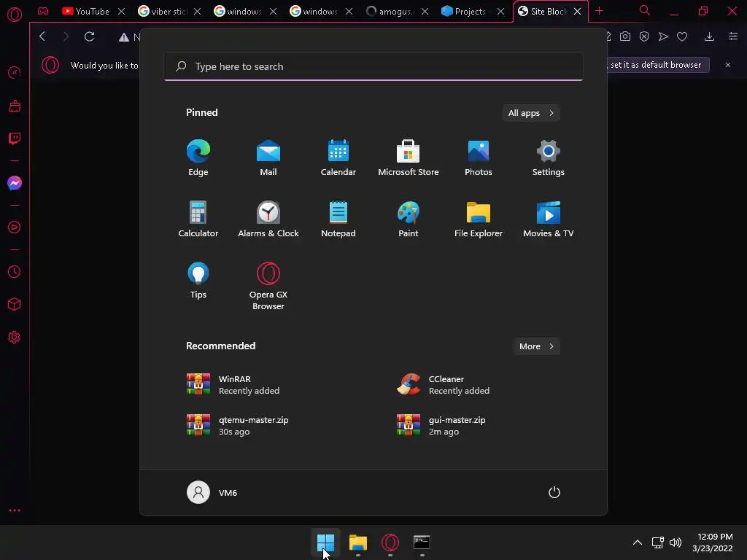Open Opera GX tab search
747x560 pixels.
coord(645,10)
